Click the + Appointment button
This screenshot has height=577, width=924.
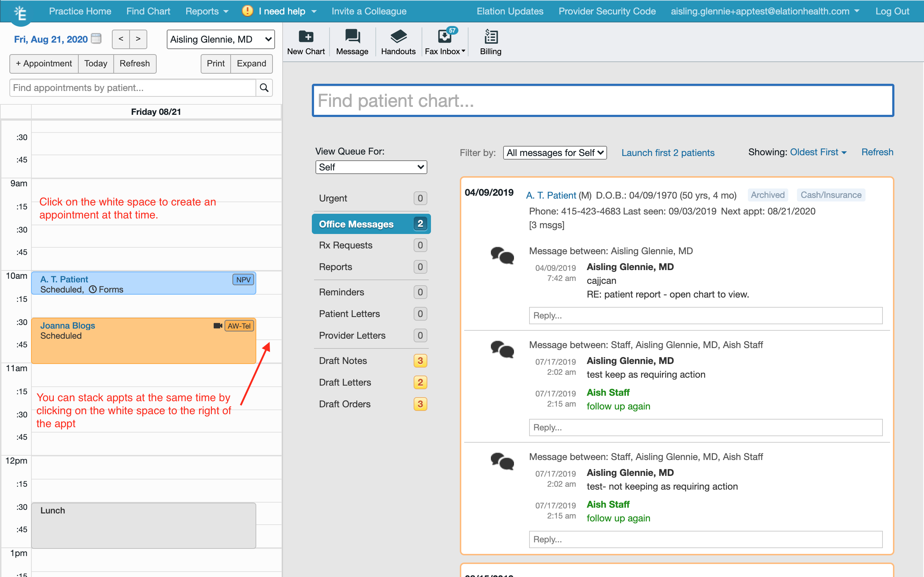(x=44, y=63)
